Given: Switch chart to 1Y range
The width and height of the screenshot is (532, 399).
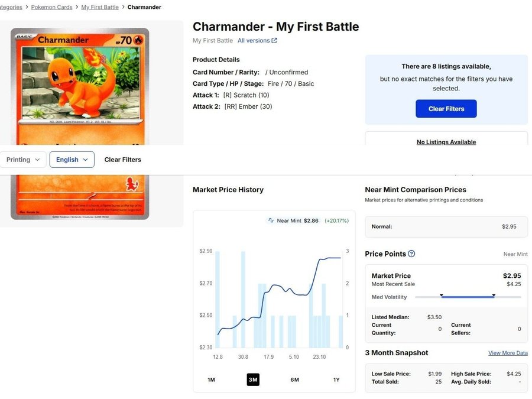Looking at the screenshot, I should [x=336, y=379].
